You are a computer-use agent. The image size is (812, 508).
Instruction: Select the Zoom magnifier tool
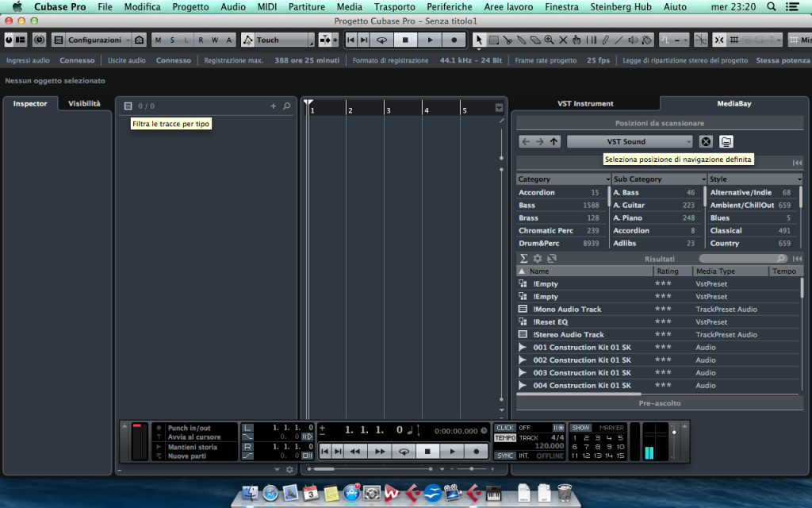(x=549, y=40)
